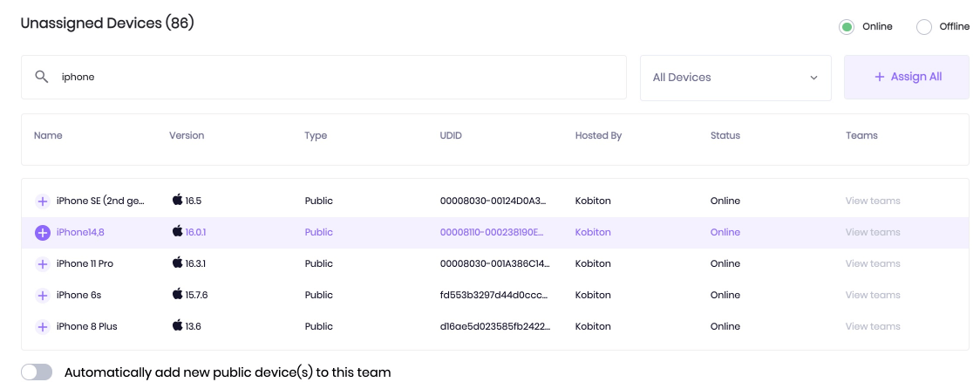Click the version value 15.7.6

pyautogui.click(x=196, y=295)
